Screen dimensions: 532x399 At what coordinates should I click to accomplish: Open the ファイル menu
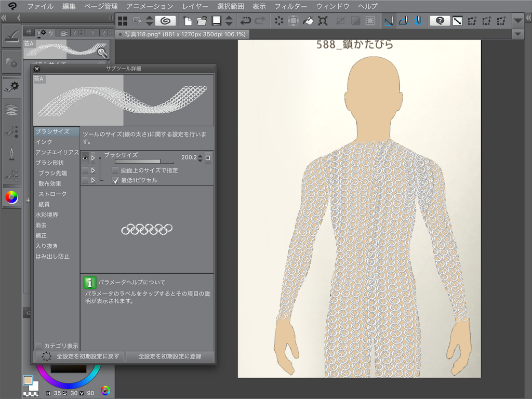[x=41, y=6]
